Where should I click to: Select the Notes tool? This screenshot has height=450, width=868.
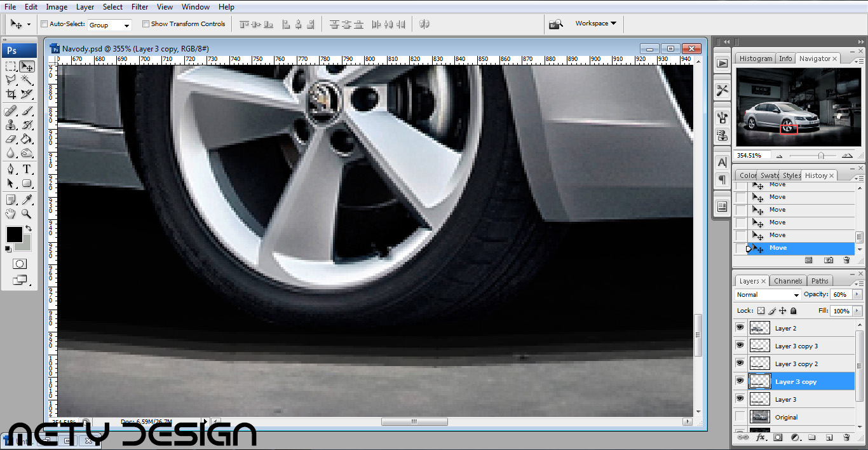click(11, 200)
